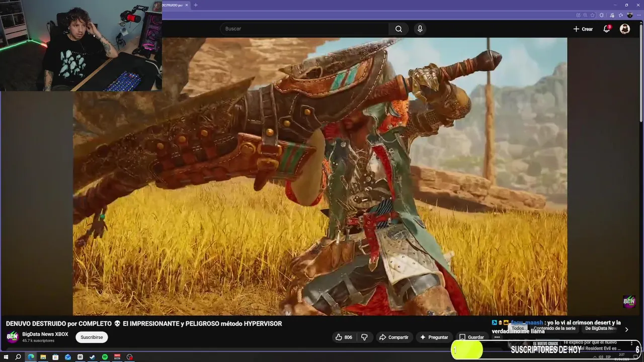The height and width of the screenshot is (362, 644).
Task: Like the video with 806 likes
Action: [x=344, y=337]
